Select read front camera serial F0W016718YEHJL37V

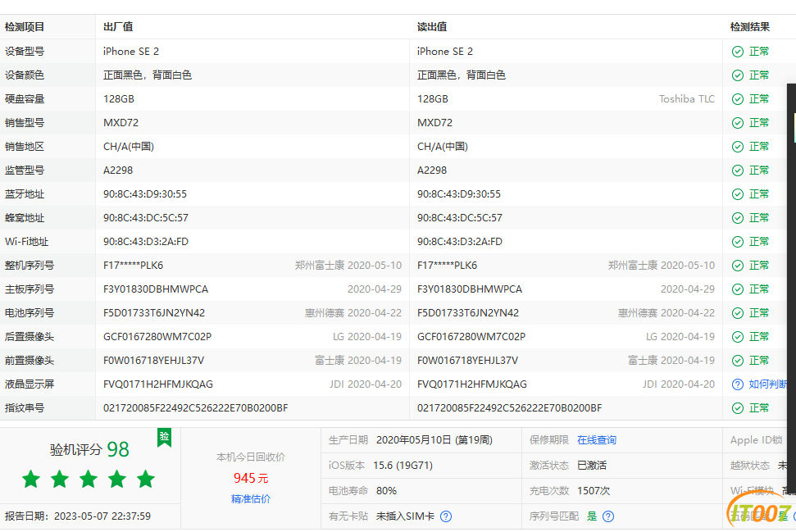(x=467, y=361)
